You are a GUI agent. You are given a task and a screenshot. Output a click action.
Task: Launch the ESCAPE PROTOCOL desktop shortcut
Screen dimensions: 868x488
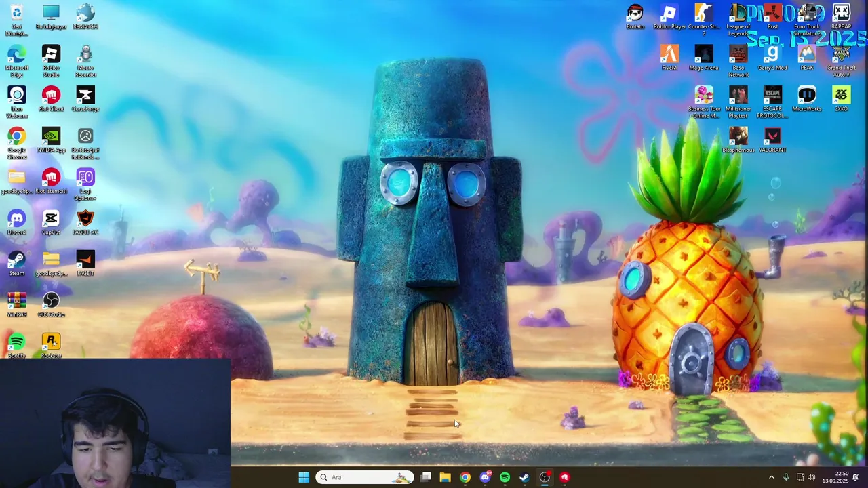pos(772,102)
